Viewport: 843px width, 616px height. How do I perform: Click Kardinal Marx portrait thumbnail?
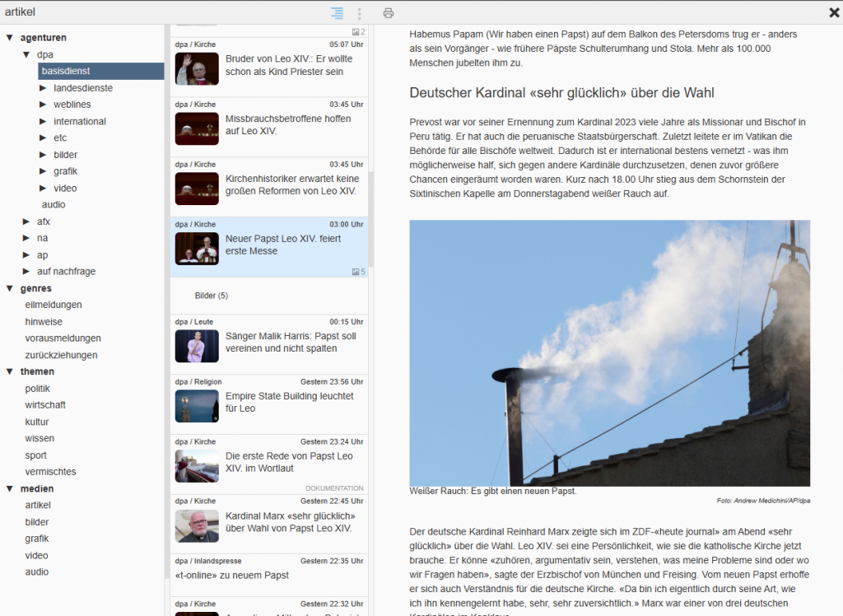(x=197, y=526)
